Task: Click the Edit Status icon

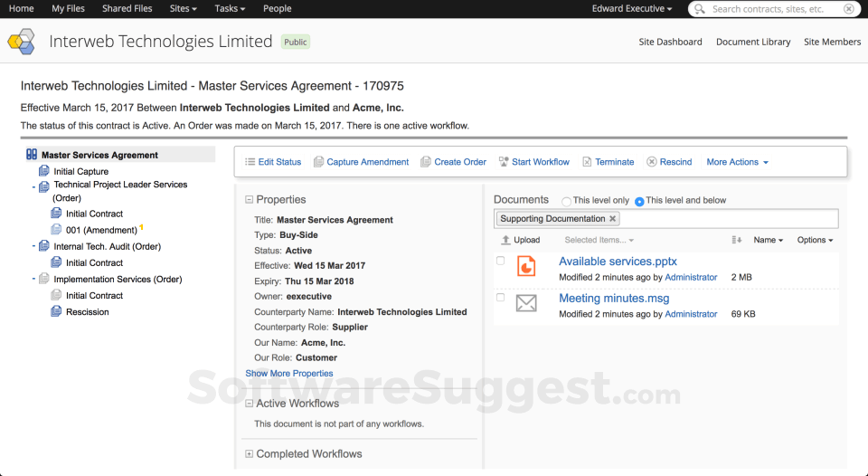Action: point(250,162)
